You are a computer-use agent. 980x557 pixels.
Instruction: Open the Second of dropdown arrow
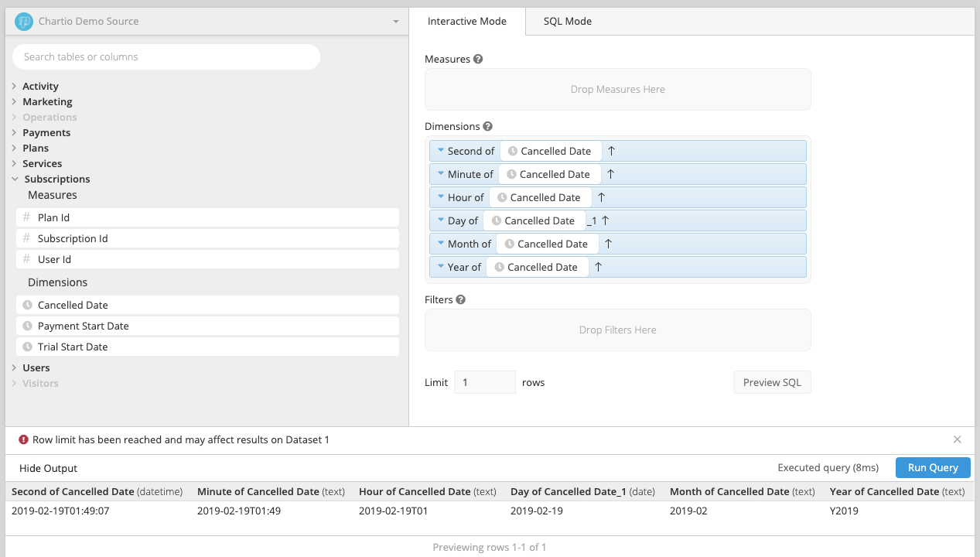tap(441, 151)
